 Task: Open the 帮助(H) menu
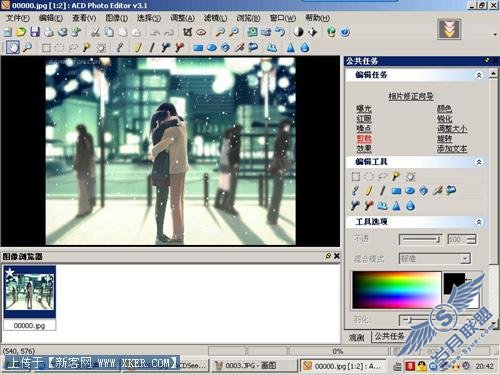[317, 18]
